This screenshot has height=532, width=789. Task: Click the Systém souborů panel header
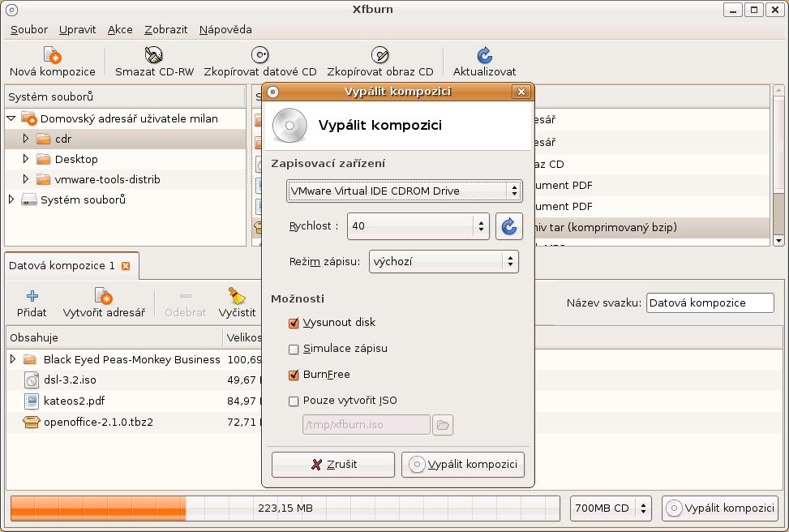[126, 97]
